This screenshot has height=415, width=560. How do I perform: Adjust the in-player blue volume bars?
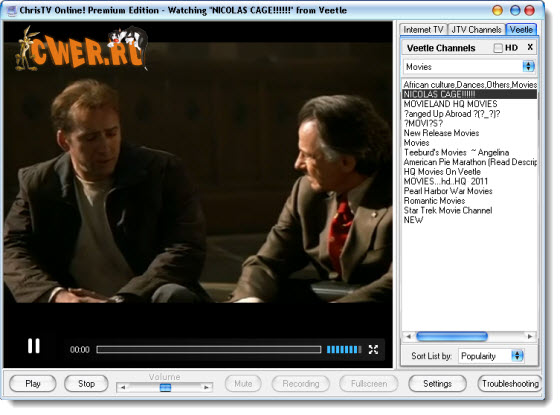[x=344, y=349]
